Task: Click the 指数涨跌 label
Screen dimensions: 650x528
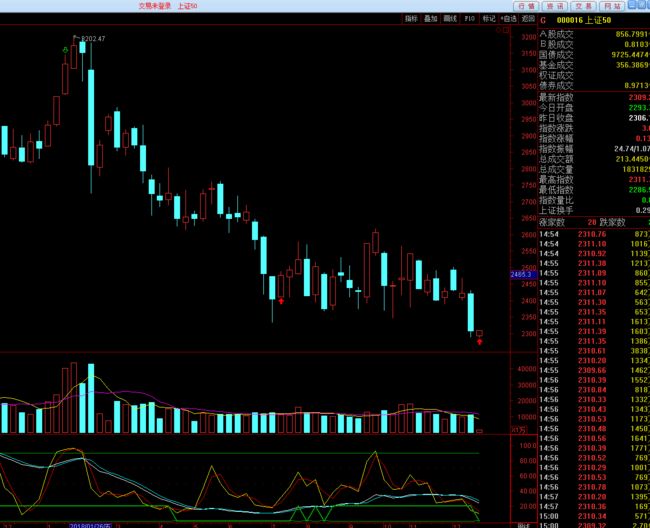Action: tap(556, 128)
